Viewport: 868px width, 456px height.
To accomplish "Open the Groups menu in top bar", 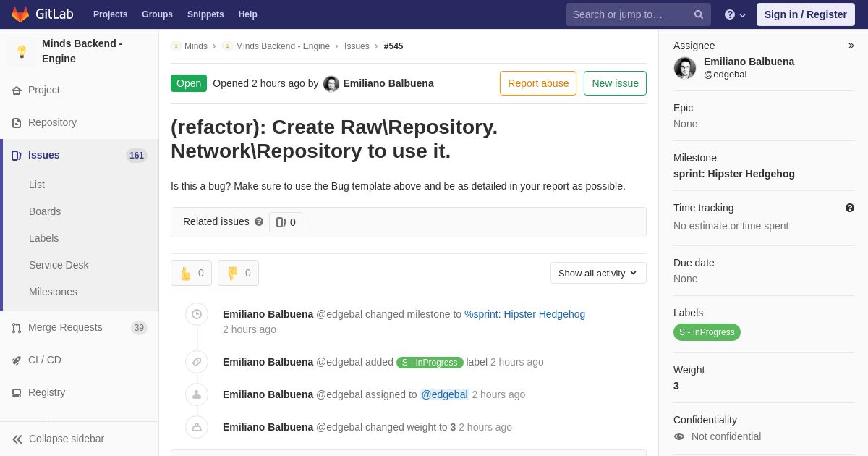I will tap(157, 14).
